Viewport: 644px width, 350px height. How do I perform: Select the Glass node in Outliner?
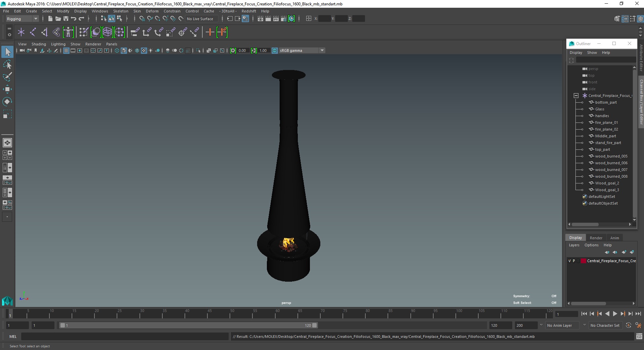click(x=600, y=109)
